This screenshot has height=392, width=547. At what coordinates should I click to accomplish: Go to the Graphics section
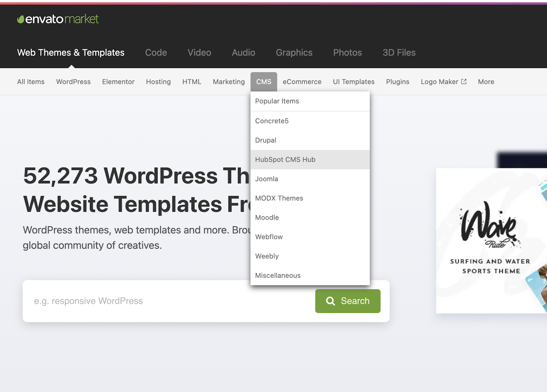pyautogui.click(x=294, y=53)
